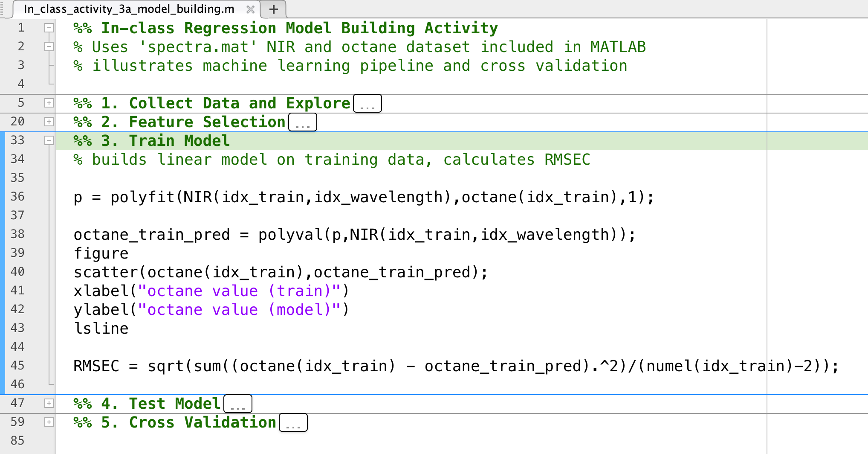The height and width of the screenshot is (454, 868).
Task: Click the '%% 3. Train Model' heading
Action: click(x=152, y=141)
